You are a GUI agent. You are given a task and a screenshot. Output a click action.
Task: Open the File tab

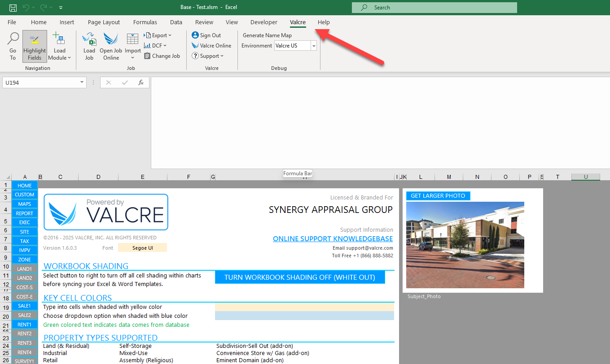(x=12, y=22)
